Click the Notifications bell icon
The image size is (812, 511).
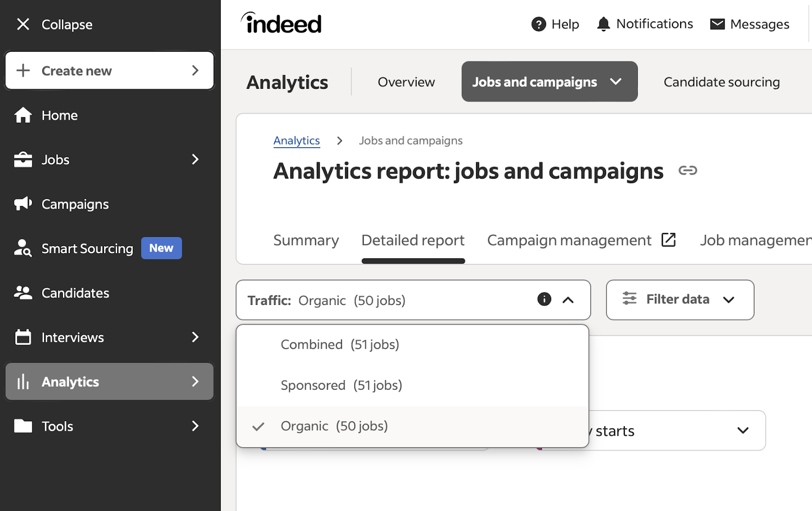click(x=603, y=24)
